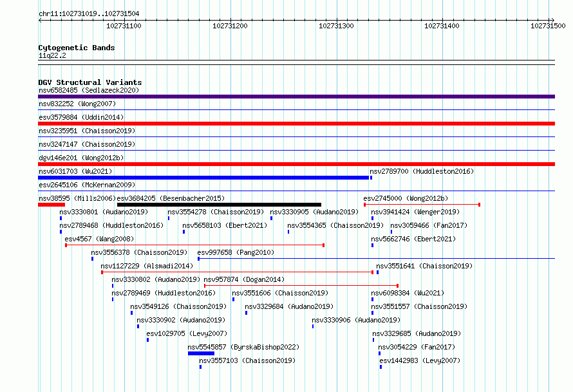Click dgv146e201 (Wong2012b) variant label
The width and height of the screenshot is (573, 392).
point(81,158)
